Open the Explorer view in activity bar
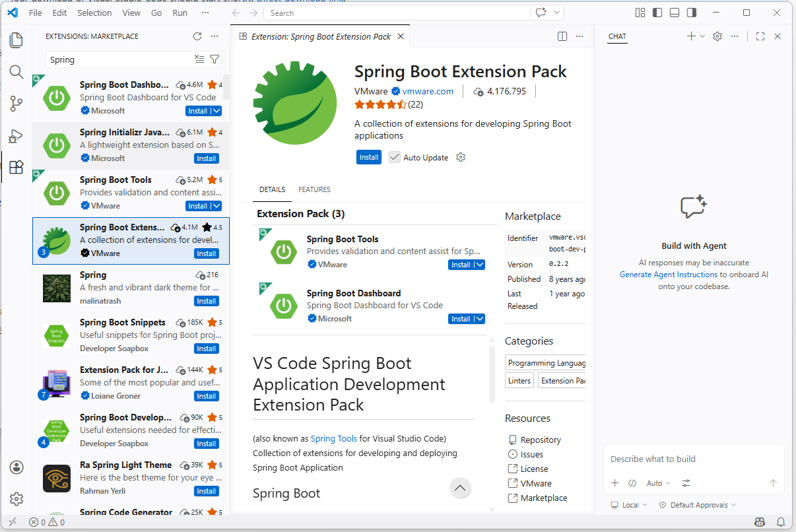796x532 pixels. [17, 40]
